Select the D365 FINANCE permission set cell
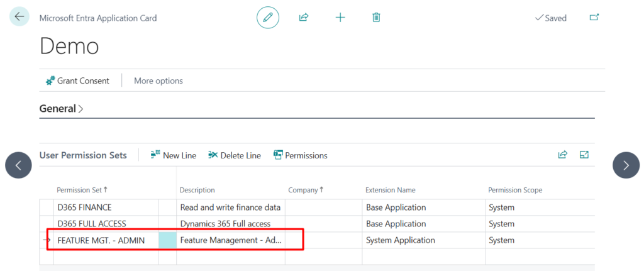Image resolution: width=644 pixels, height=271 pixels. 85,207
